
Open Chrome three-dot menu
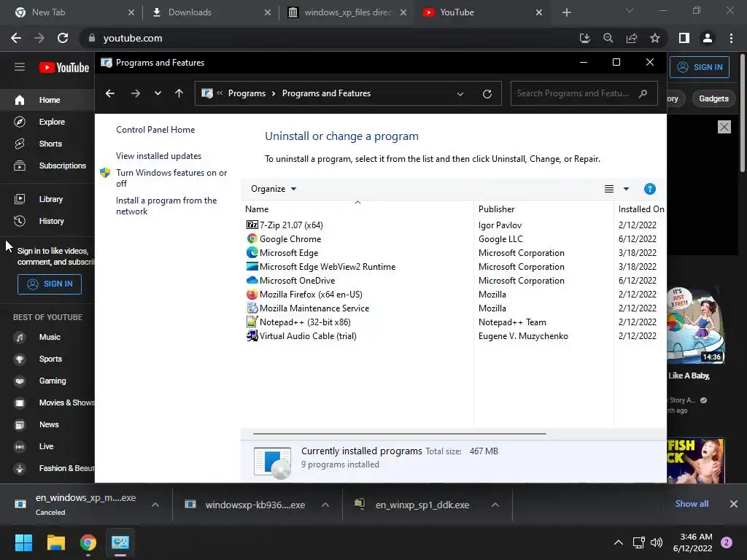coord(731,38)
